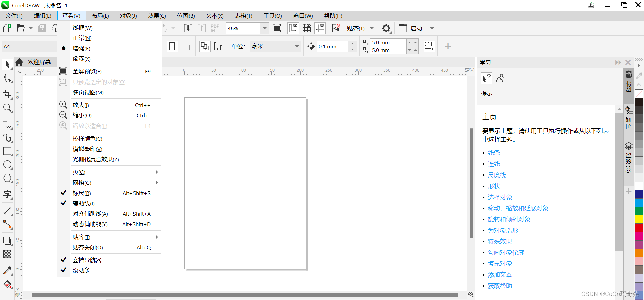Click the nudge distance 0.1 mm field
The image size is (644, 300).
[x=332, y=46]
